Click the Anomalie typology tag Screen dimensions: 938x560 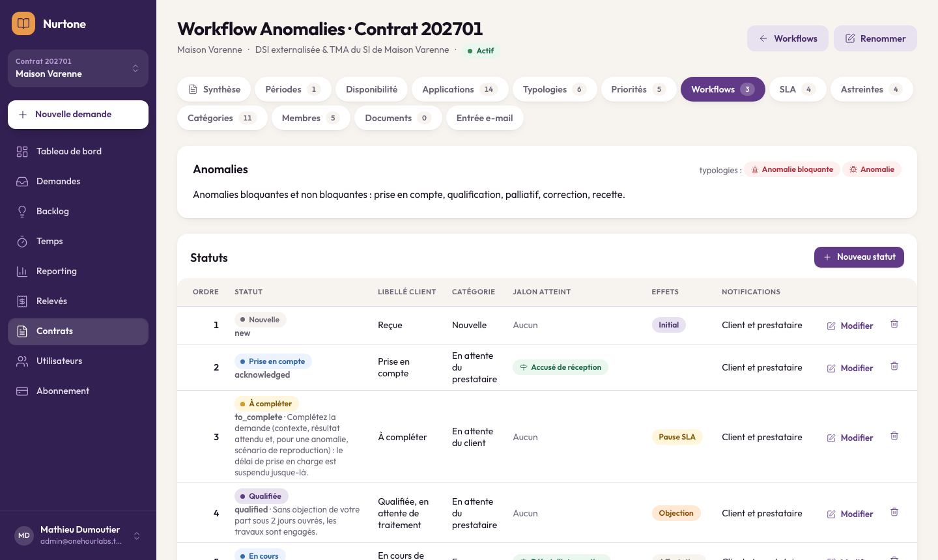pyautogui.click(x=872, y=169)
